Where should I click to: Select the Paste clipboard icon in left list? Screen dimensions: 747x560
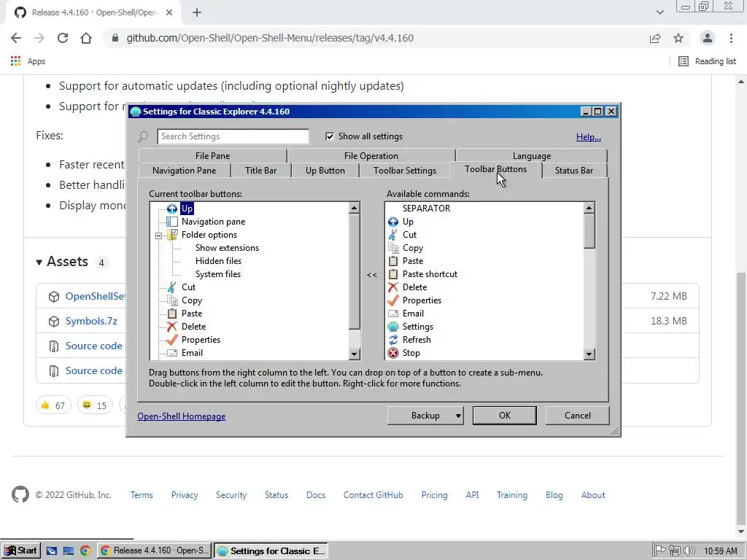pyautogui.click(x=172, y=314)
